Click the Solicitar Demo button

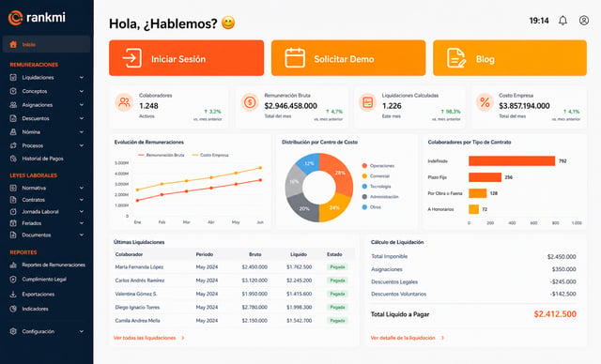point(348,58)
